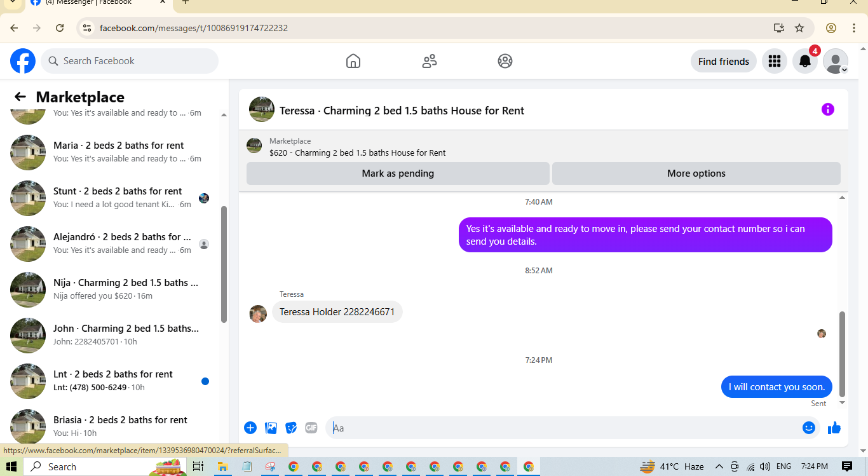The image size is (868, 476).
Task: Click the Find friends button
Action: click(x=724, y=62)
